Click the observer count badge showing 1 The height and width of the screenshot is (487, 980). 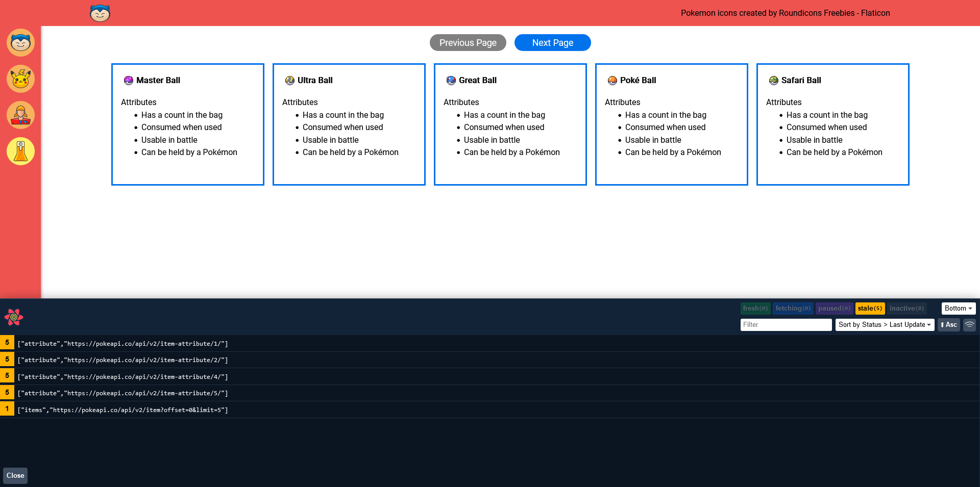tap(7, 409)
